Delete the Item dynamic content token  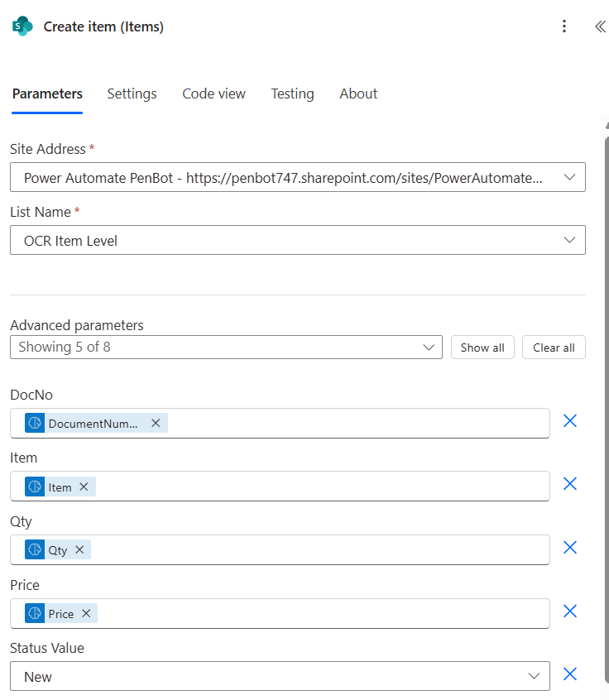(84, 487)
